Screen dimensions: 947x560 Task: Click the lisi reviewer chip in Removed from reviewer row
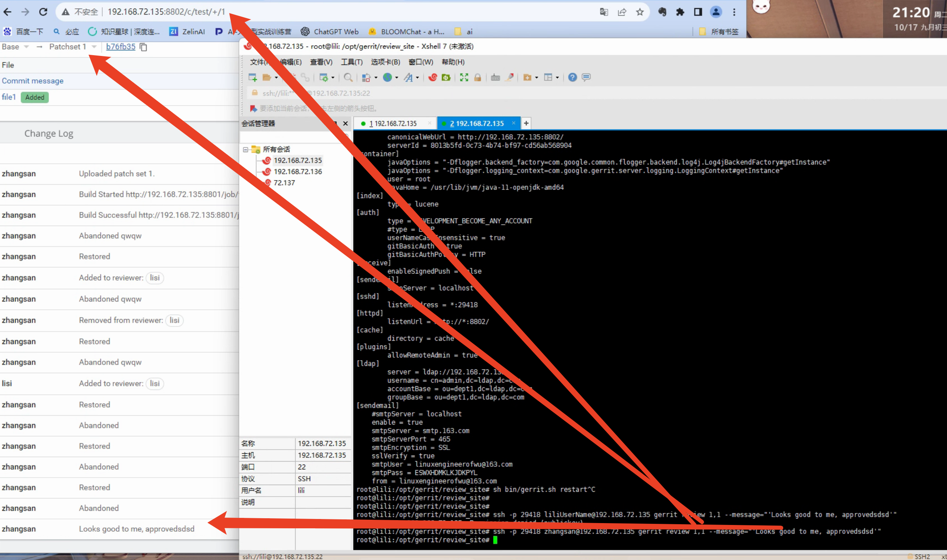[x=174, y=320]
